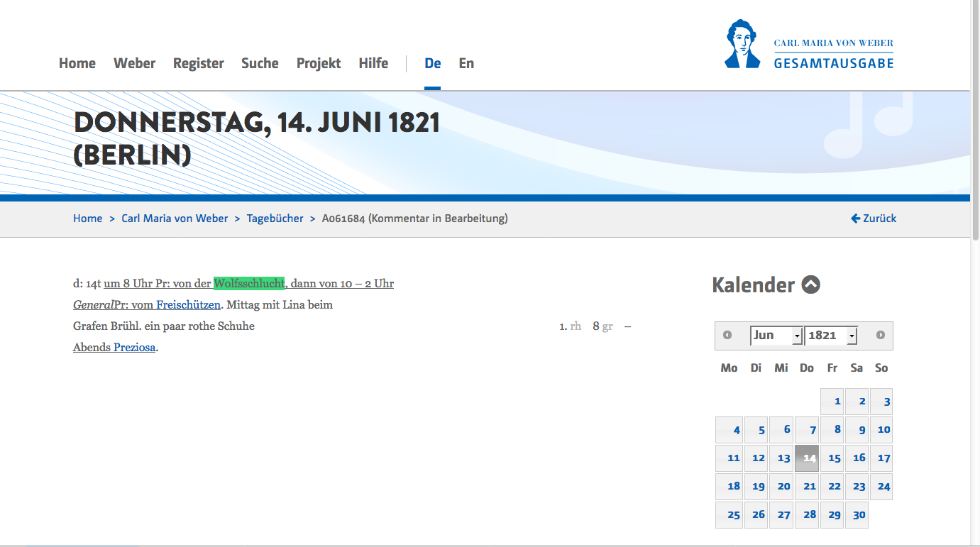Select June 17 in the calendar

pos(881,458)
